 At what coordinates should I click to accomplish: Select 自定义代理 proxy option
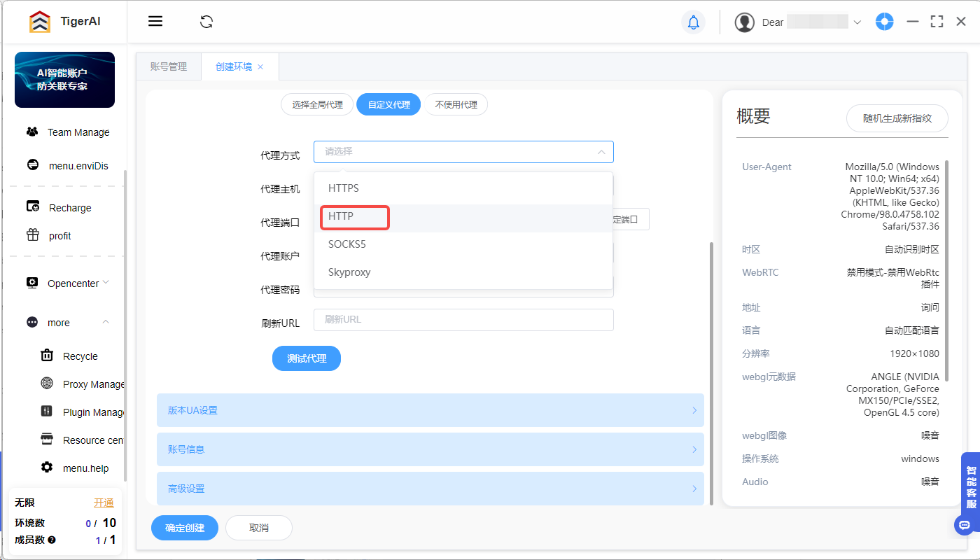click(388, 104)
